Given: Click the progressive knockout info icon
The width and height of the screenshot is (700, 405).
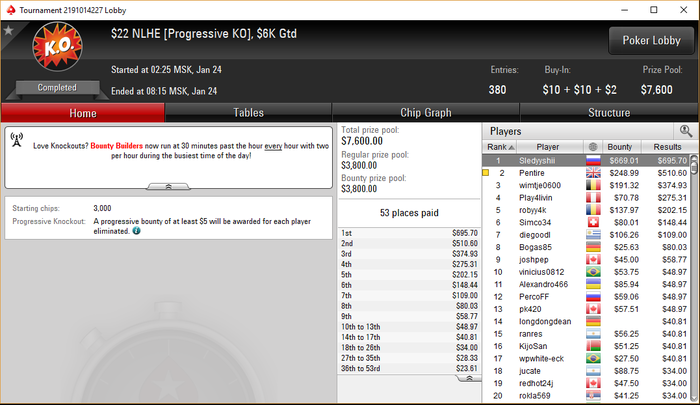Looking at the screenshot, I should tap(137, 231).
